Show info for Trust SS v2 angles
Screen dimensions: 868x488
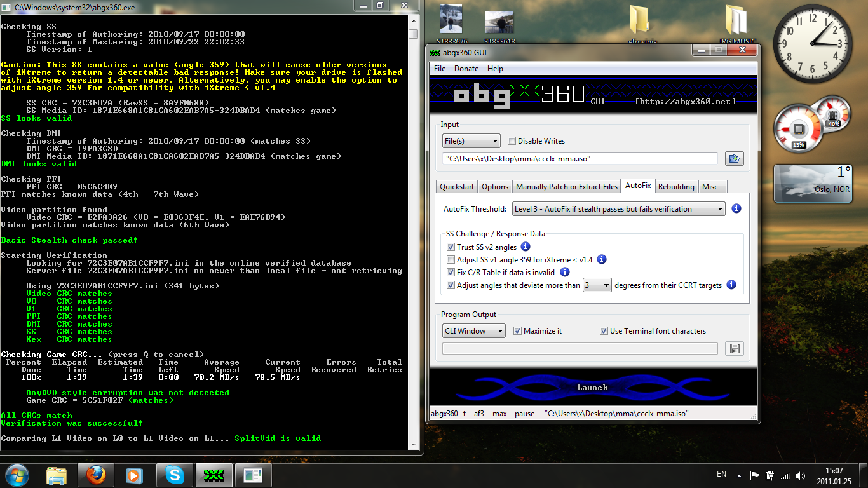pos(526,247)
